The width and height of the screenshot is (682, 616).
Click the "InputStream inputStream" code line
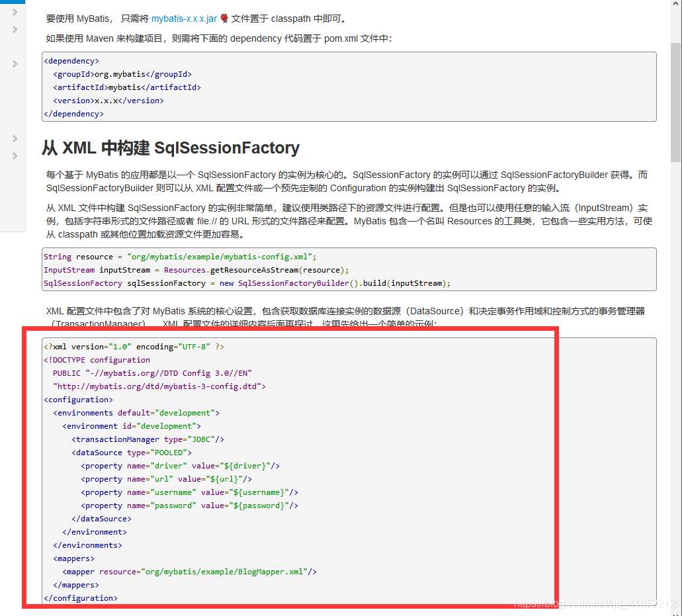196,270
